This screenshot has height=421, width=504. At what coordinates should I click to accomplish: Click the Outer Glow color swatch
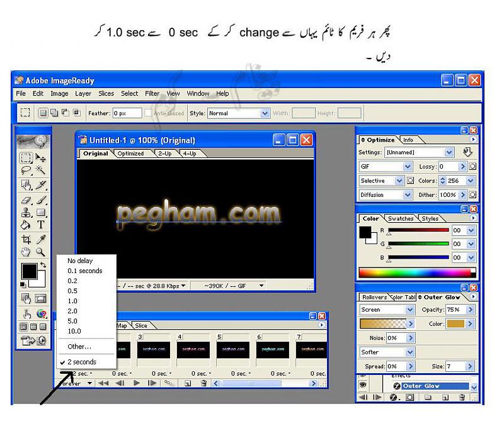click(x=456, y=323)
